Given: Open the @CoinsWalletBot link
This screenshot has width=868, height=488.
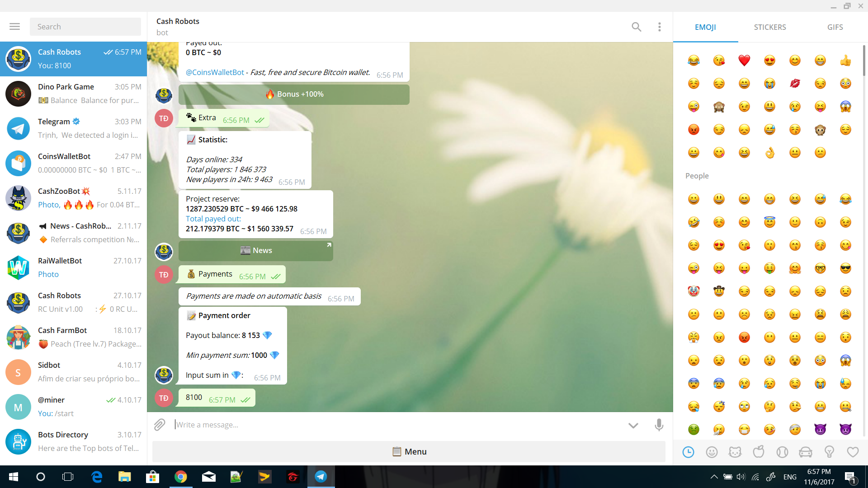Looking at the screenshot, I should (x=215, y=72).
